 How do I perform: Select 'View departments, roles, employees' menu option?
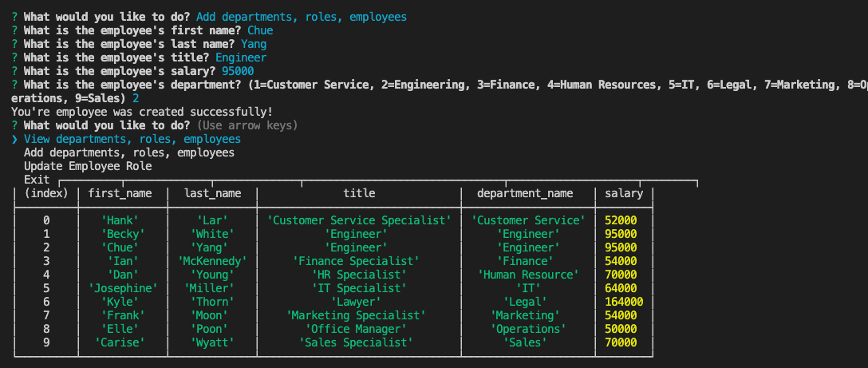pos(132,139)
